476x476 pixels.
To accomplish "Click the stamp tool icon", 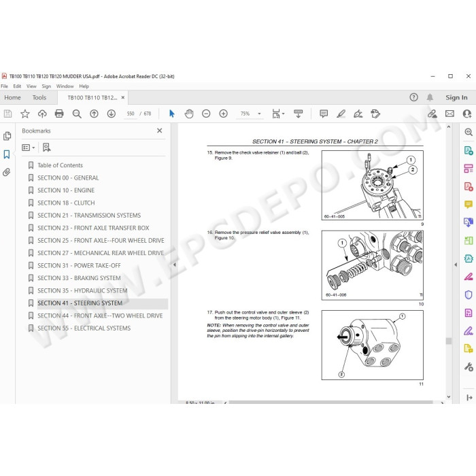I will [x=375, y=114].
